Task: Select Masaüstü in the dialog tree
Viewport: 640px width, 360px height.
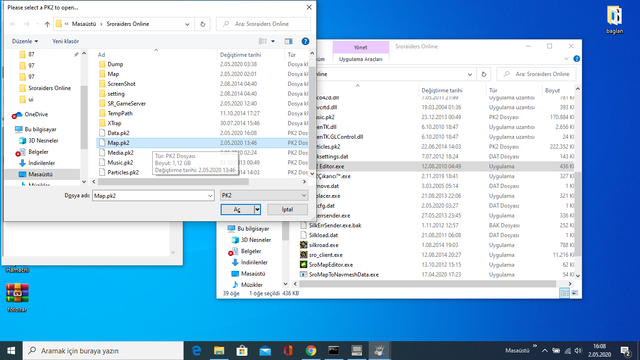Action: pos(40,174)
